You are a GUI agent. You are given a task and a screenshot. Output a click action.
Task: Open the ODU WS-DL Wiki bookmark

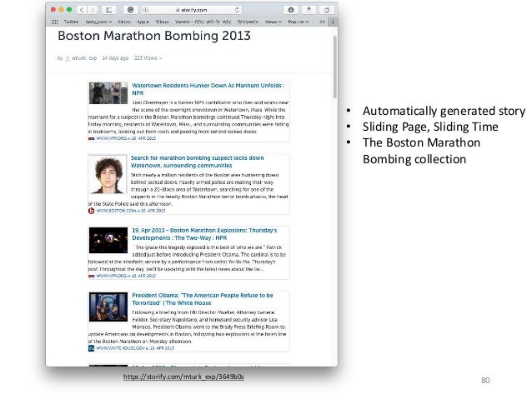(203, 22)
